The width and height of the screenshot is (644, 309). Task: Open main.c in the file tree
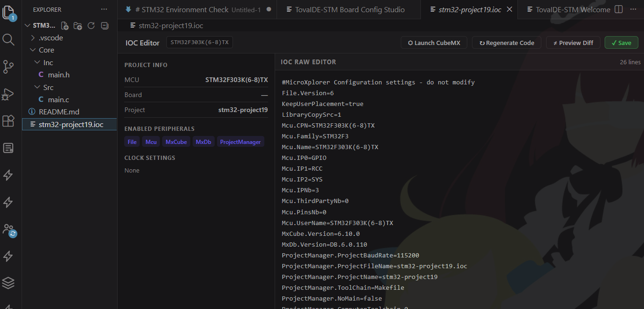pos(59,100)
